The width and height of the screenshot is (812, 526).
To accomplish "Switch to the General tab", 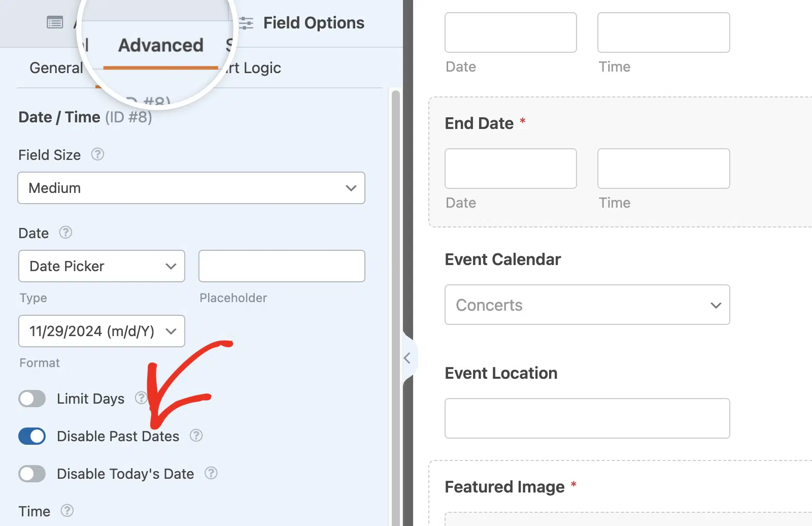I will coord(56,68).
